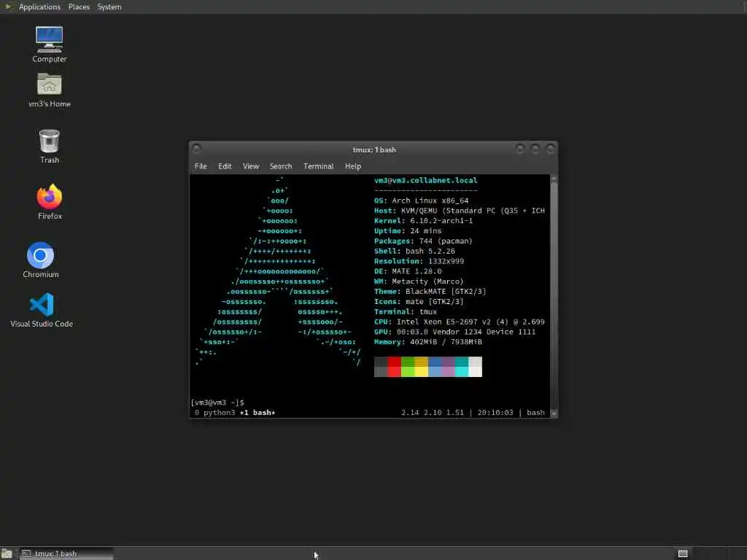The image size is (747, 560).
Task: Minimize the tmux terminal window
Action: pyautogui.click(x=520, y=149)
